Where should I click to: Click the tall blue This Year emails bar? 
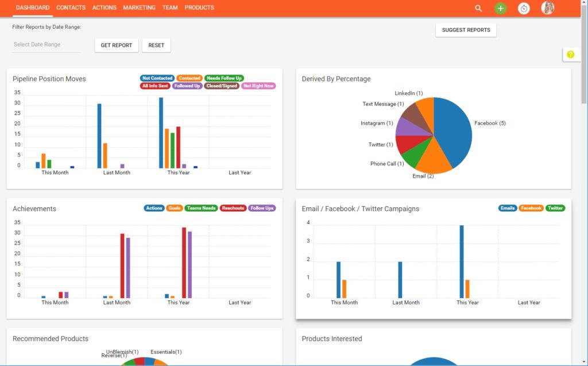pos(462,261)
